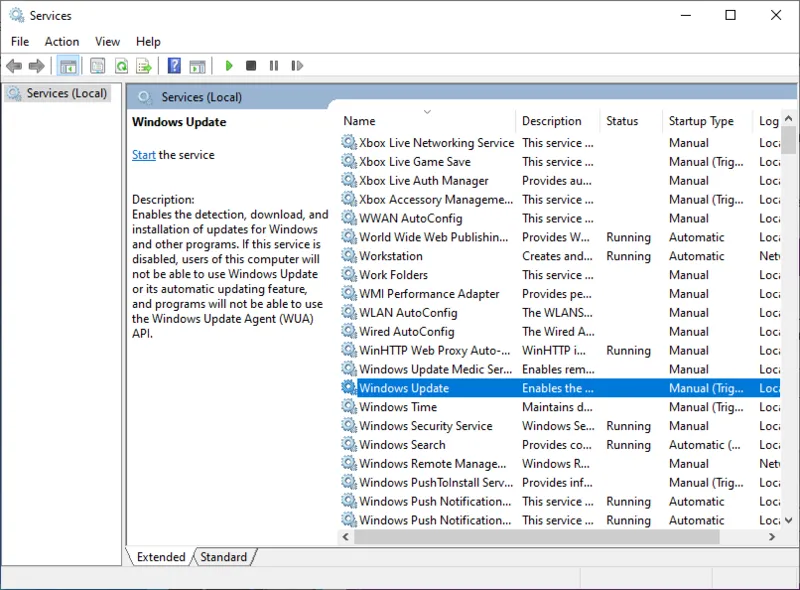
Task: Sort by the Status column header
Action: 622,121
